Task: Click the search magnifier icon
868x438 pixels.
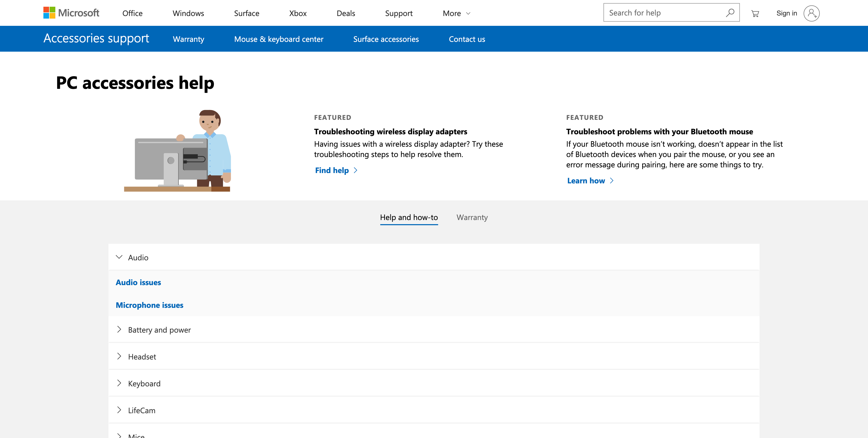Action: click(730, 13)
